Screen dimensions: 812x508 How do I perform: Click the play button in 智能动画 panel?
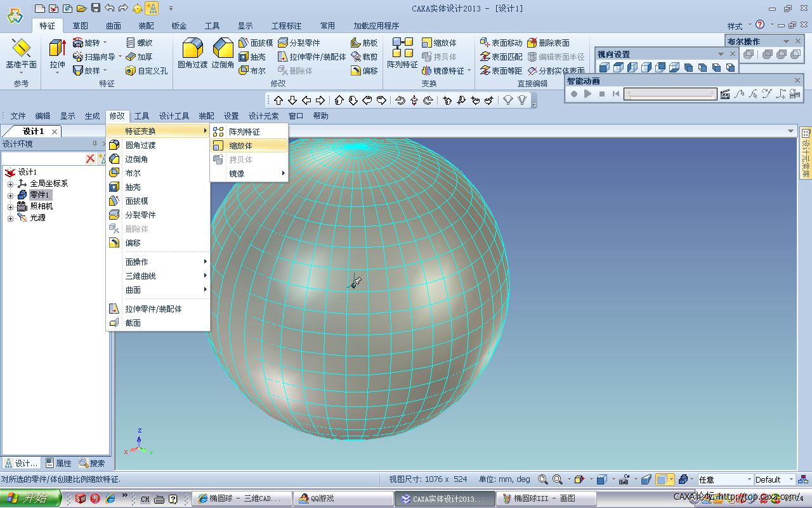pos(588,94)
